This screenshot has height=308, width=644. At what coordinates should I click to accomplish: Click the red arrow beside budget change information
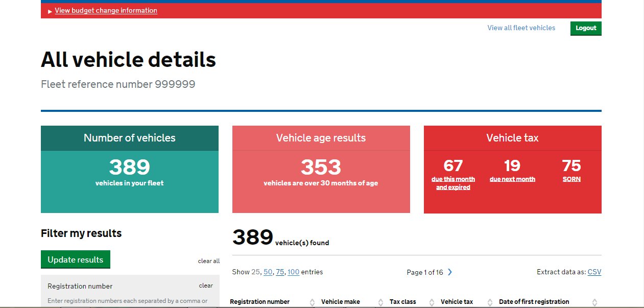tap(50, 10)
